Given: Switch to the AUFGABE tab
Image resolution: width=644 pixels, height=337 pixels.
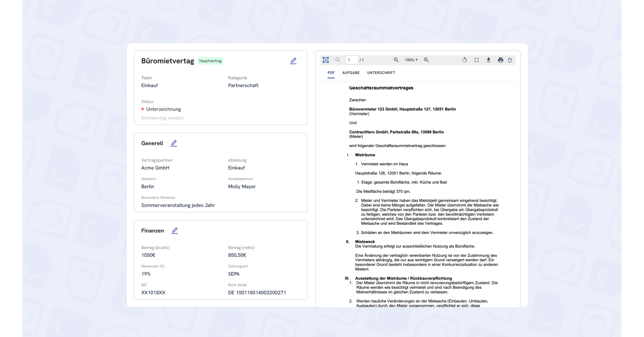Looking at the screenshot, I should [351, 72].
